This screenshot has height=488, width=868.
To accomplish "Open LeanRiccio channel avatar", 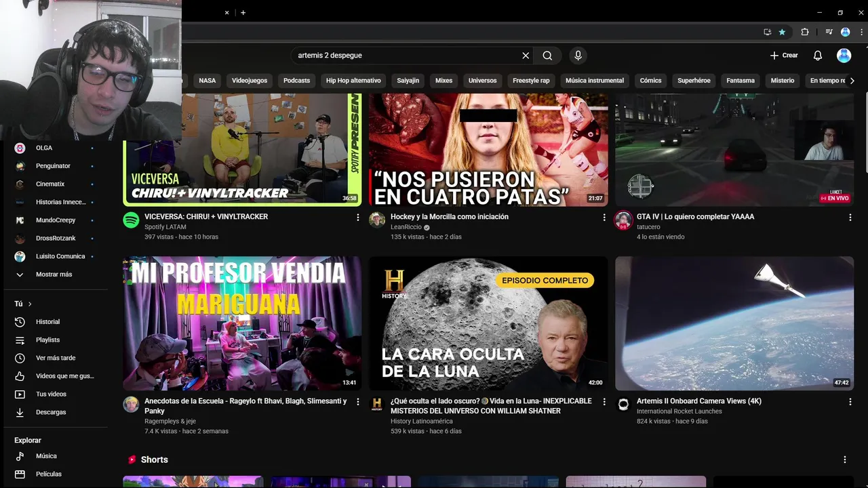I will tap(377, 220).
